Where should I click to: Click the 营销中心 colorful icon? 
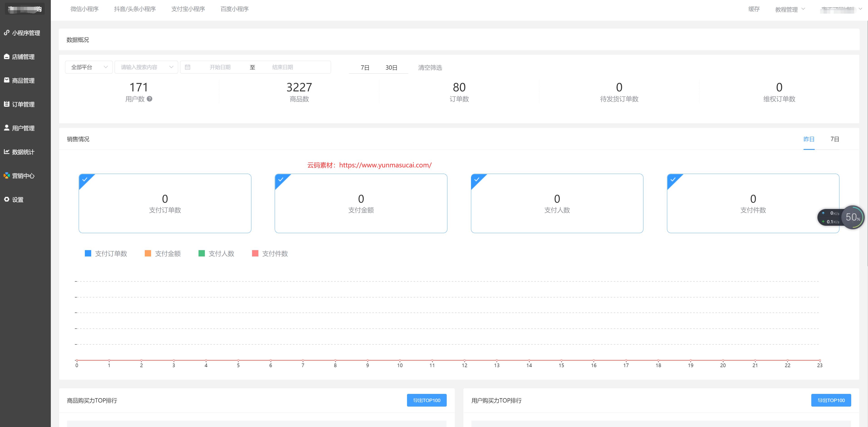pyautogui.click(x=6, y=176)
